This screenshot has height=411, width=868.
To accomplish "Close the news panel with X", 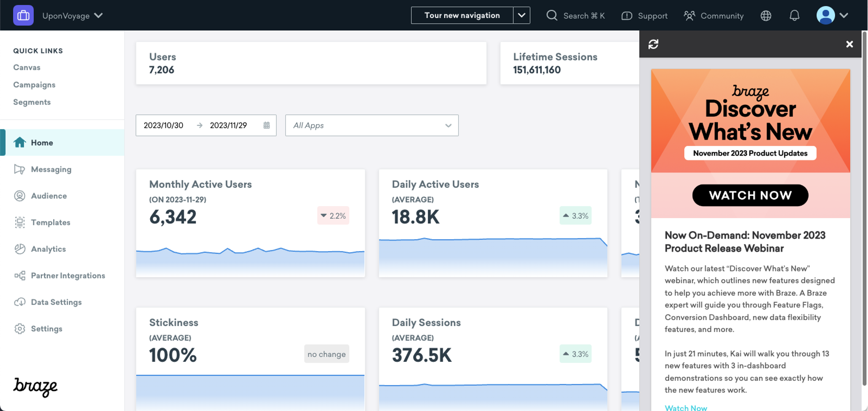I will point(849,44).
